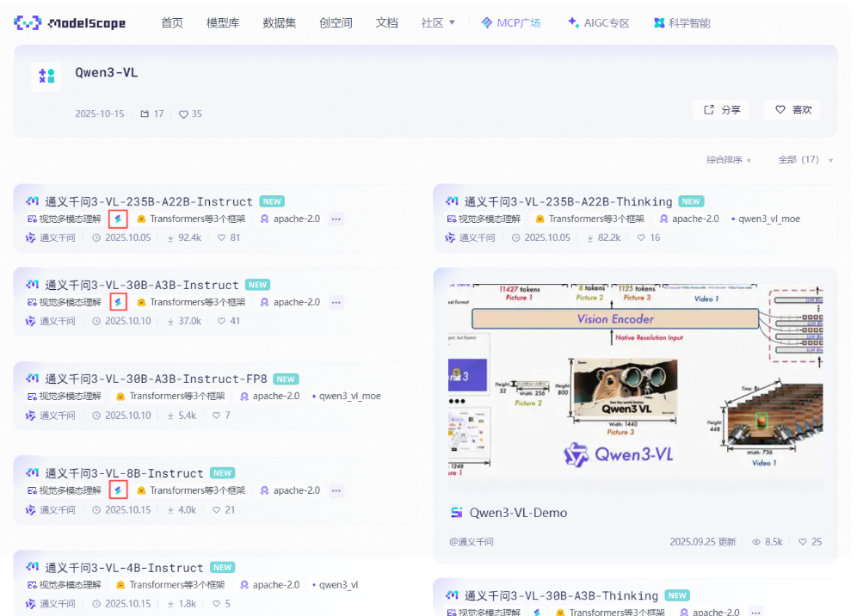The width and height of the screenshot is (857, 616).
Task: Click 视觉多模态理解 tag on 4B-Instruct card
Action: (65, 585)
